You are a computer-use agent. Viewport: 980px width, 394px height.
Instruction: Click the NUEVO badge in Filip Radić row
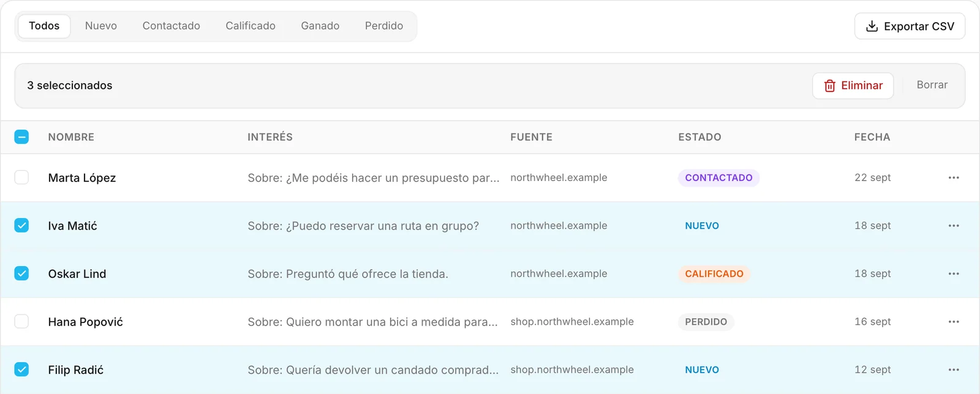tap(702, 370)
